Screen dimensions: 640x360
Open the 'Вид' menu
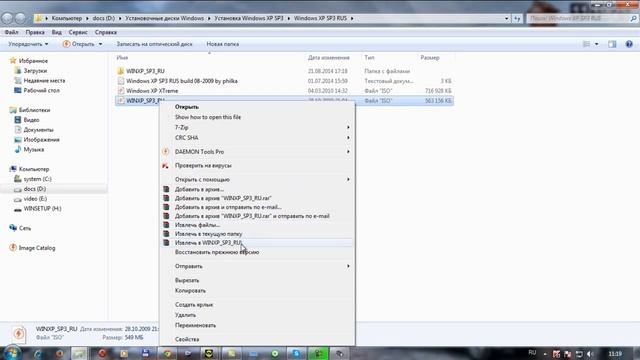(x=57, y=32)
